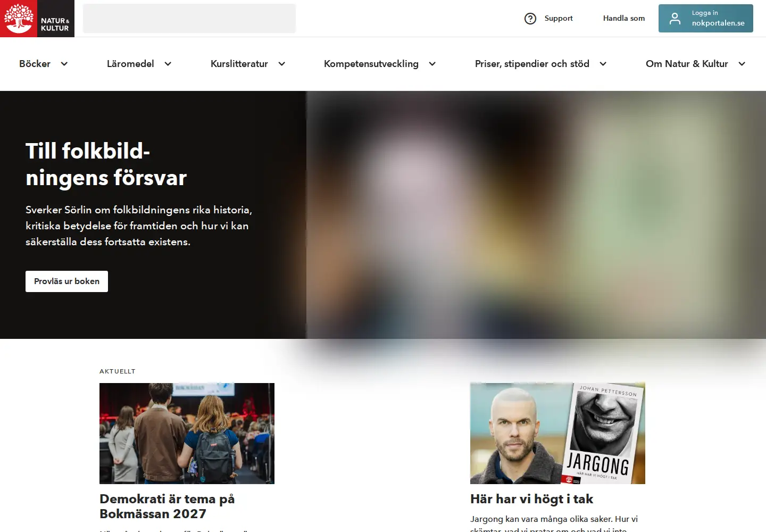Open the Här har vi högt i tak article

click(x=531, y=499)
